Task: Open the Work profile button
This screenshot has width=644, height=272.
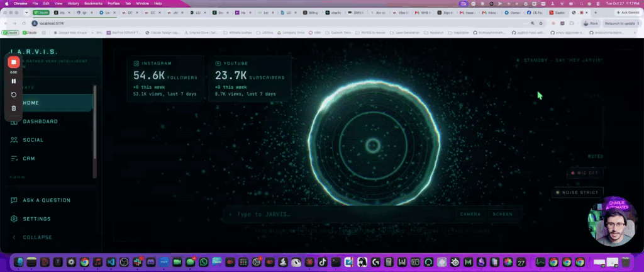Action: click(590, 23)
